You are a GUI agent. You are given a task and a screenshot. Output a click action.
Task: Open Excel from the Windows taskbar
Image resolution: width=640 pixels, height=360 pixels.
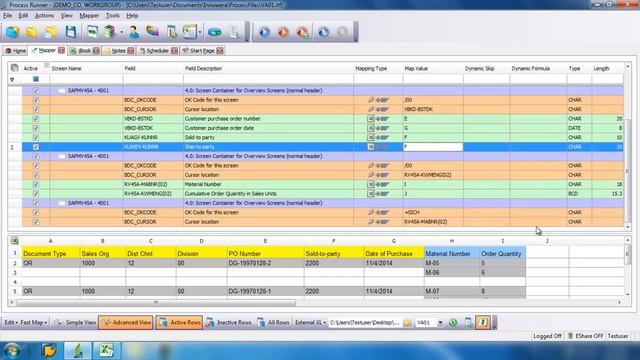(106, 351)
